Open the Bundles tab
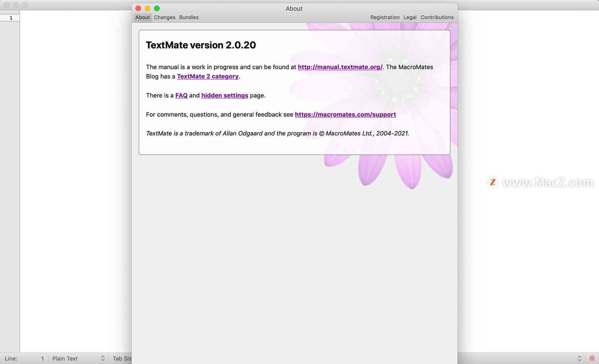This screenshot has height=364, width=599. [x=189, y=17]
